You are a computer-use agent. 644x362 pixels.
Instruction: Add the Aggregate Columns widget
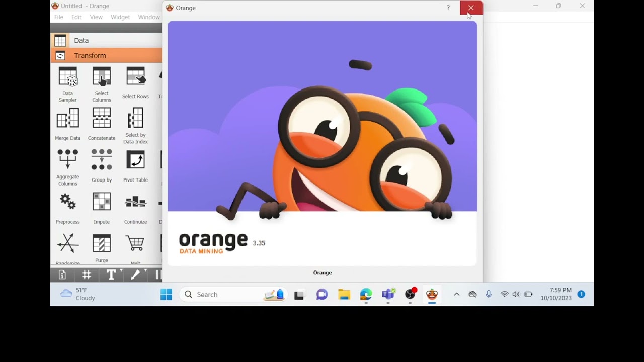point(67,167)
